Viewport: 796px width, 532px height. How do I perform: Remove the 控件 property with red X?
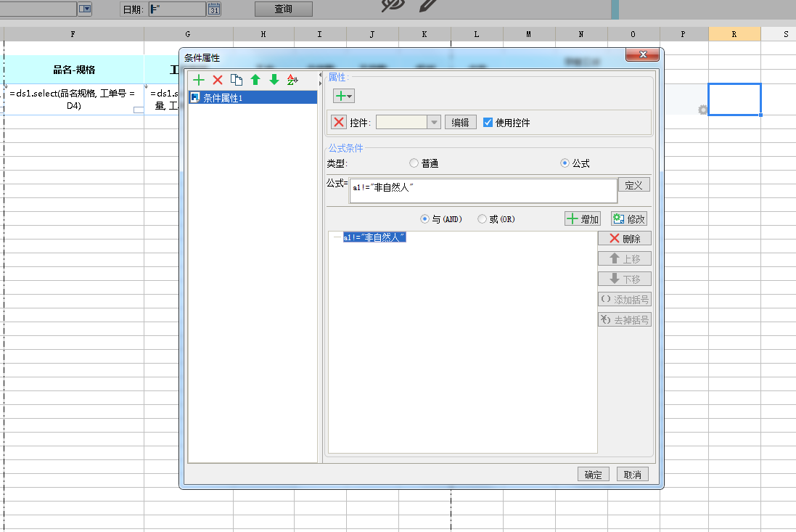pos(339,123)
